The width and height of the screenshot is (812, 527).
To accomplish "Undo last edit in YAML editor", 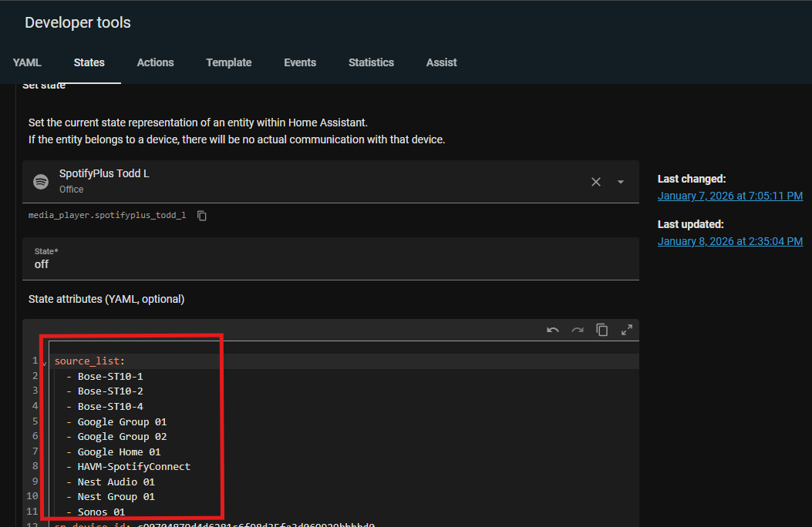I will (x=553, y=330).
